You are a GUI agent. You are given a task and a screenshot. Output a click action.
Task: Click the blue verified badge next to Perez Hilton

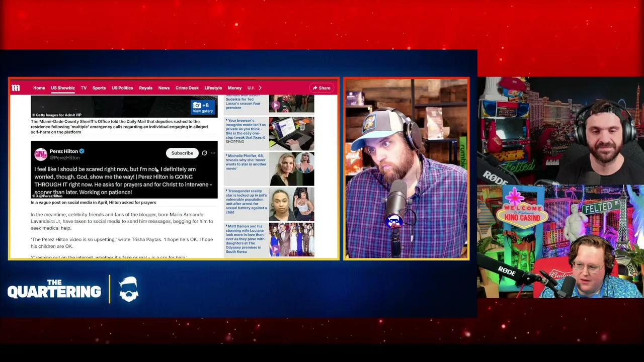coord(82,151)
